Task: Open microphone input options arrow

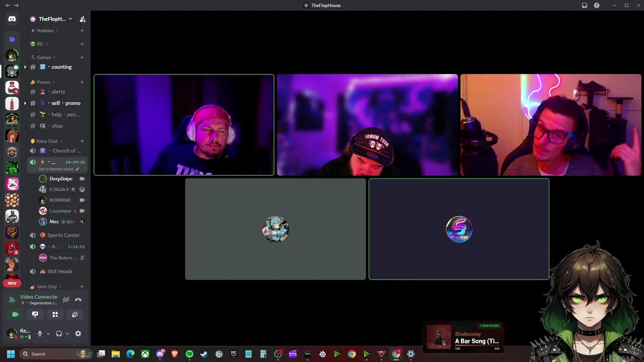Action: 48,333
